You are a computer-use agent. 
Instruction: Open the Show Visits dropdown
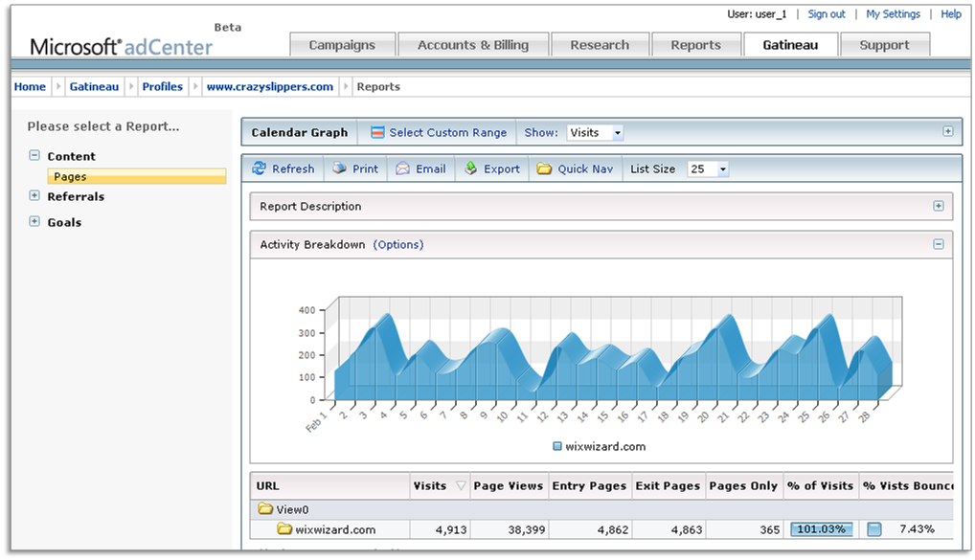[595, 133]
